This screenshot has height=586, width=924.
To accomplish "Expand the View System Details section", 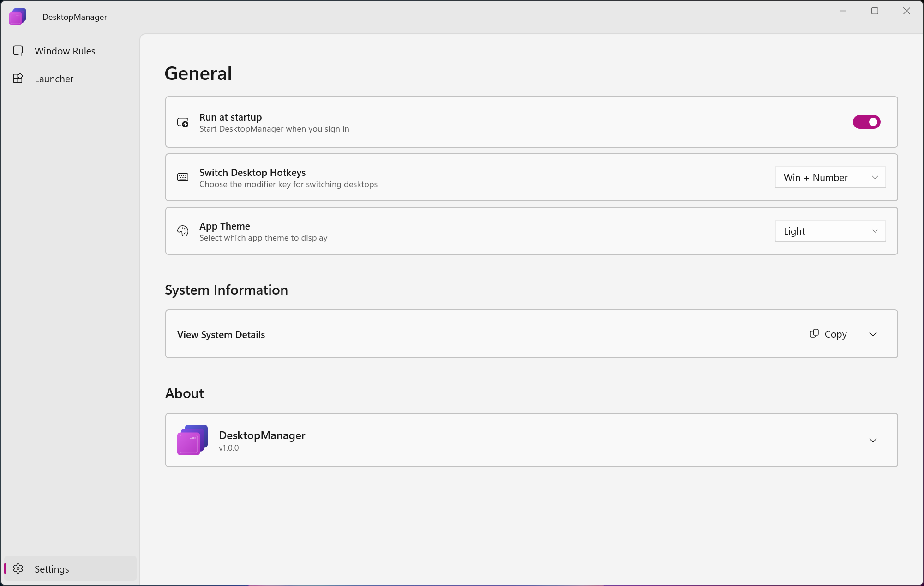I will coord(873,334).
